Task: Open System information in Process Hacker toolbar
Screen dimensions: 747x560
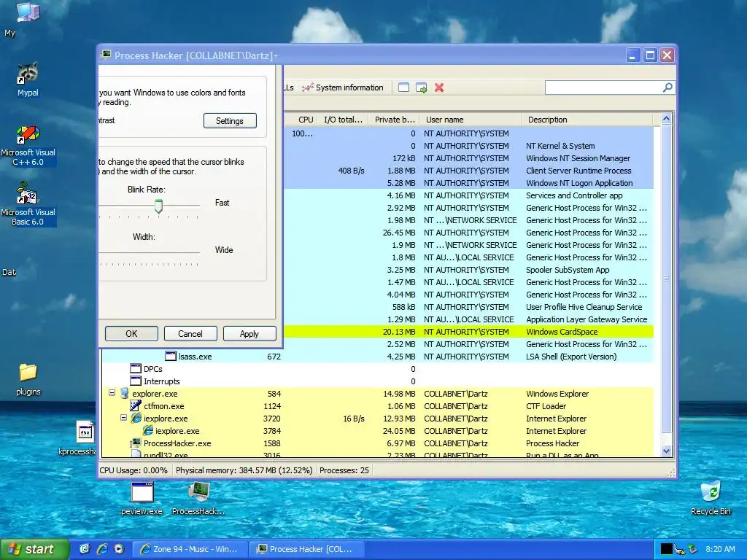Action: point(343,87)
